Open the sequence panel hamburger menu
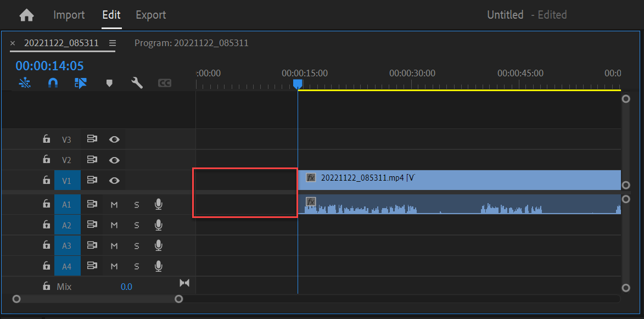The width and height of the screenshot is (644, 319). tap(113, 43)
